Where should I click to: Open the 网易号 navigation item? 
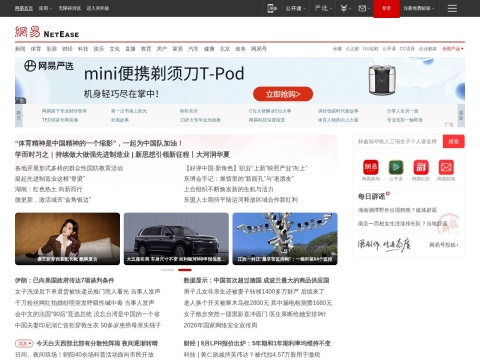[x=259, y=49]
